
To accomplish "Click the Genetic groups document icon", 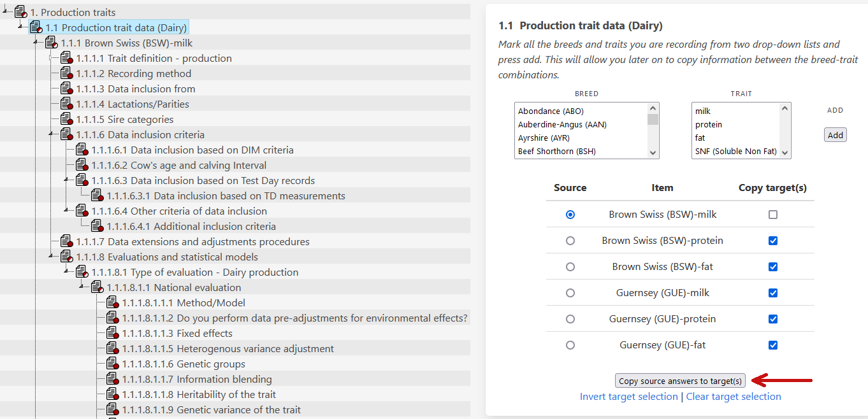I will [x=112, y=364].
